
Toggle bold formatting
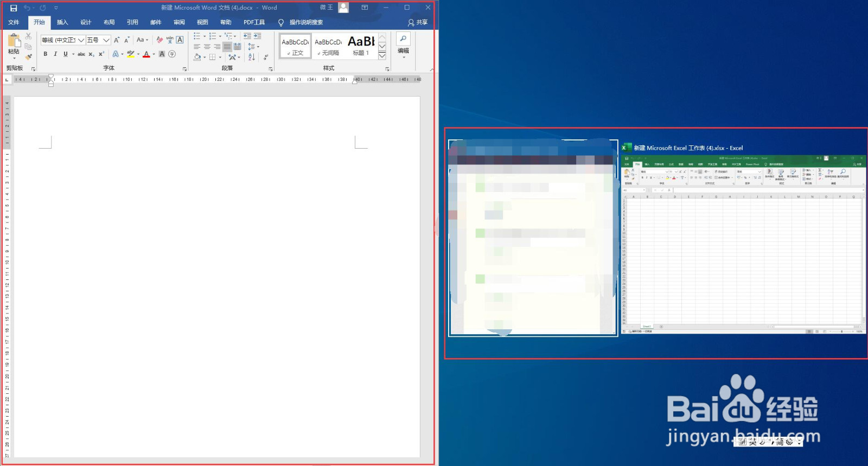(46, 54)
